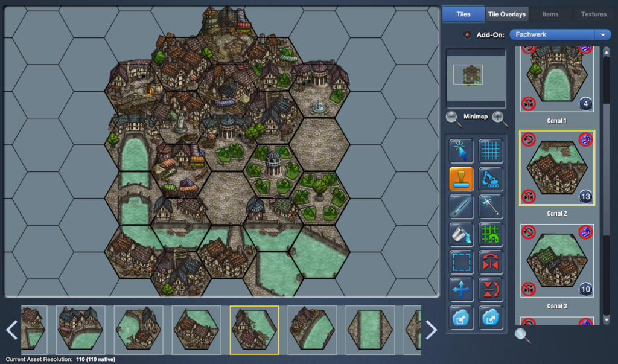Screen dimensions: 618x364
Task: Go back using left thumbnail strip arrow
Action: (x=11, y=330)
